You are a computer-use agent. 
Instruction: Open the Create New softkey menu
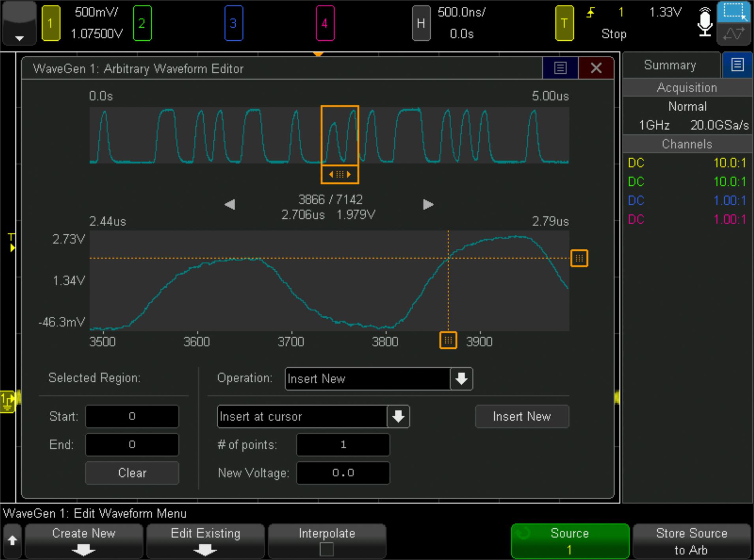(x=83, y=540)
